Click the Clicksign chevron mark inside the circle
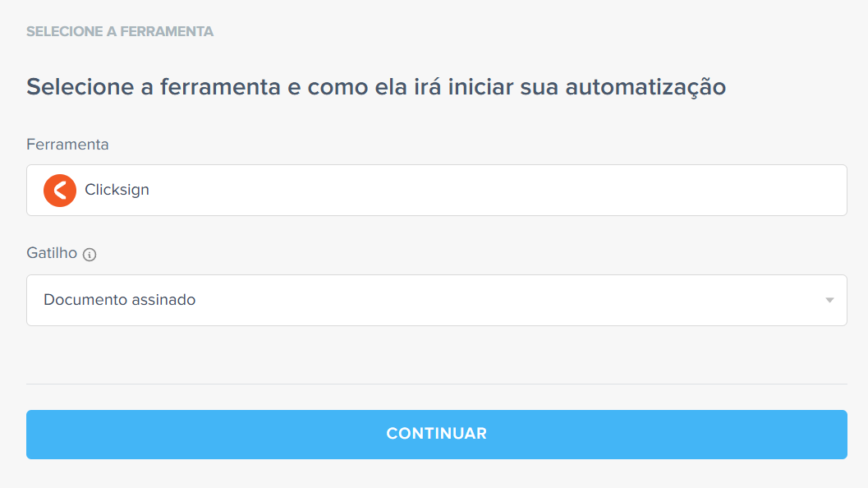This screenshot has width=868, height=488. click(x=58, y=190)
